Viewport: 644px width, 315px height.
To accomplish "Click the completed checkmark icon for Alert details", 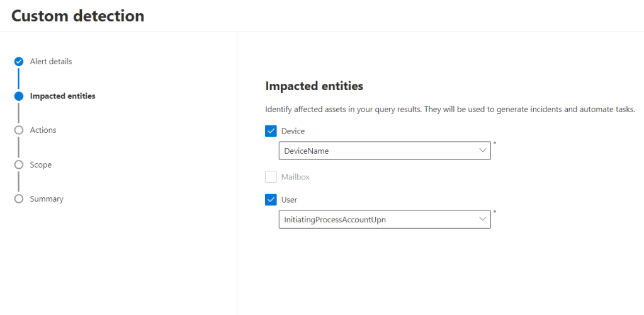I will point(18,62).
